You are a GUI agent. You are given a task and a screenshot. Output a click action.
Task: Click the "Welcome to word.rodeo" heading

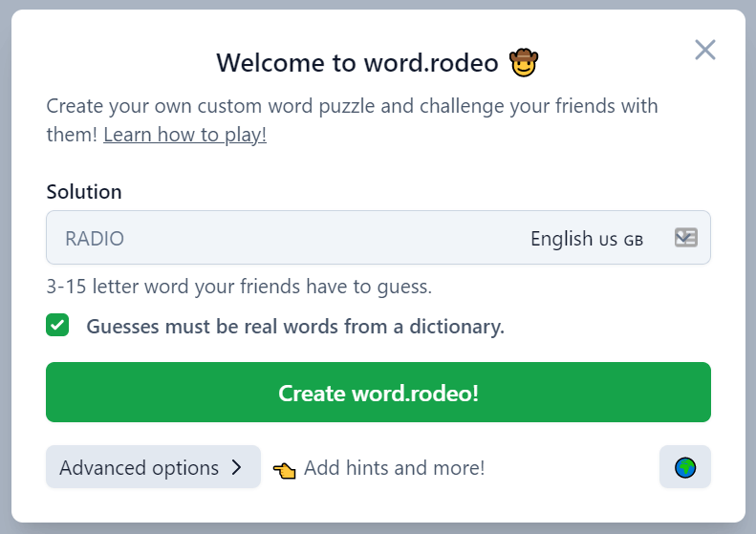357,63
